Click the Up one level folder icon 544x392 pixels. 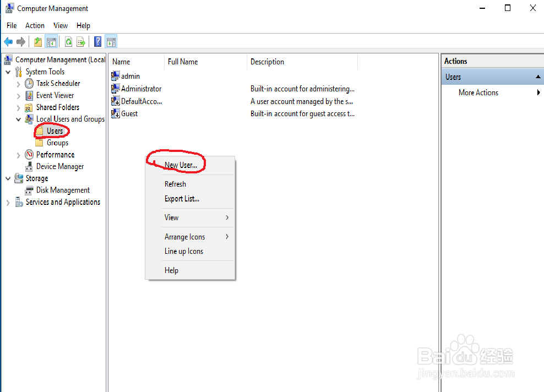tap(38, 42)
